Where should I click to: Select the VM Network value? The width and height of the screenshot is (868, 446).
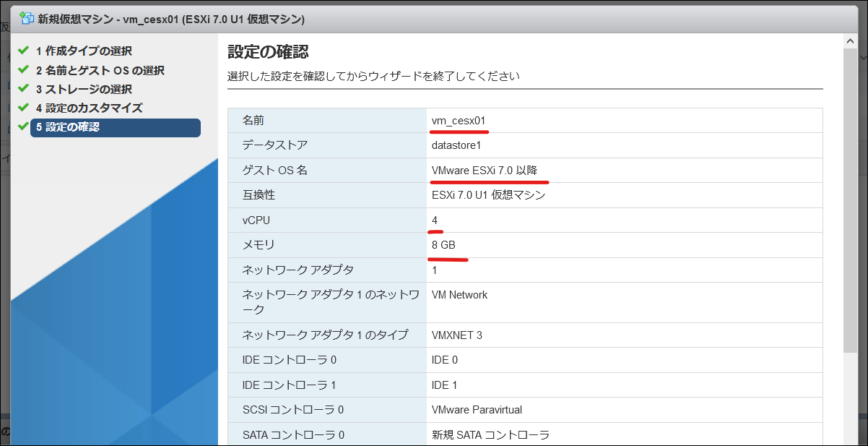pos(459,295)
